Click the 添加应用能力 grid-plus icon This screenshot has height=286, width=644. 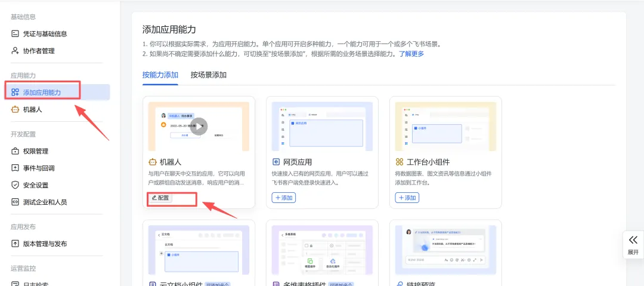(15, 92)
